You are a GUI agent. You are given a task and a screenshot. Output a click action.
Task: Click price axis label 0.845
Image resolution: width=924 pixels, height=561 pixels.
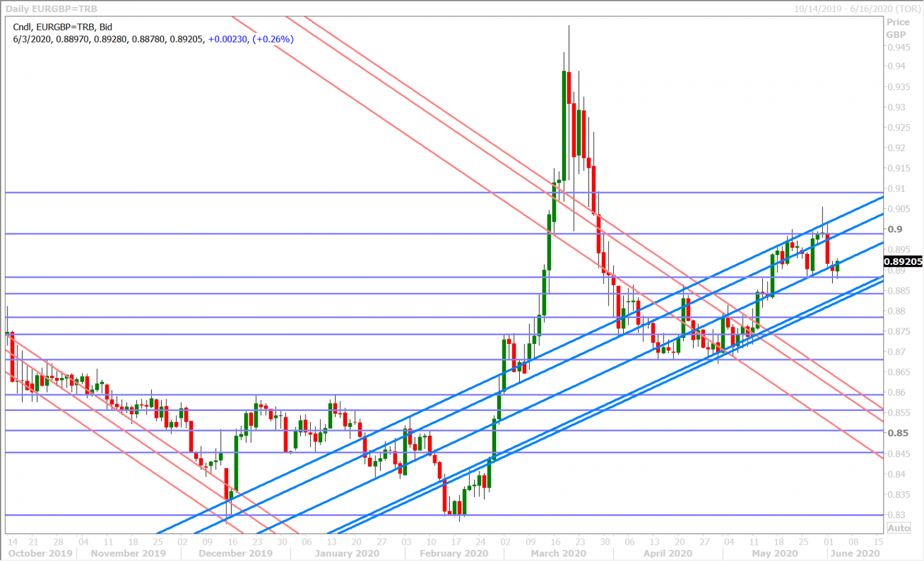(x=899, y=454)
